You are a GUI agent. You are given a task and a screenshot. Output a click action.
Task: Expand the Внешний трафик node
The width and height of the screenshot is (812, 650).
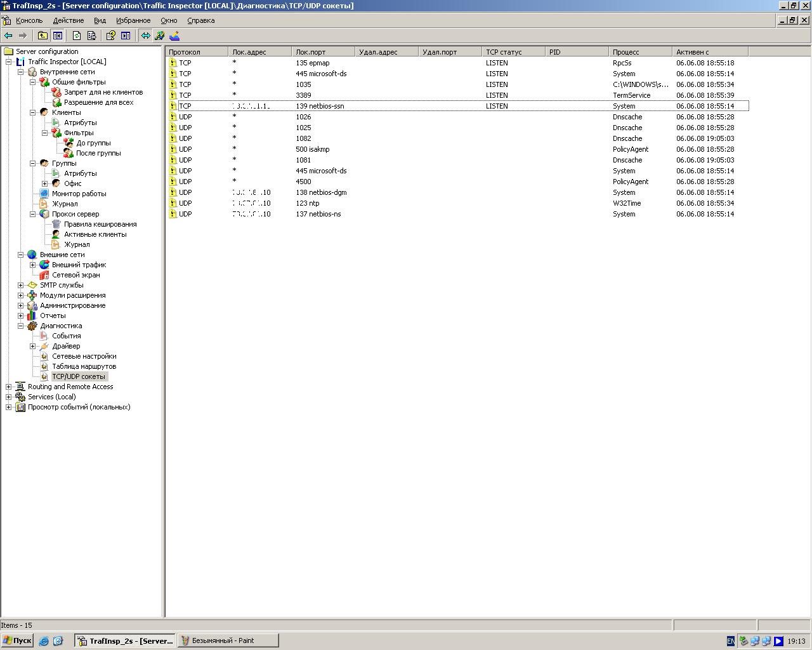click(x=33, y=265)
